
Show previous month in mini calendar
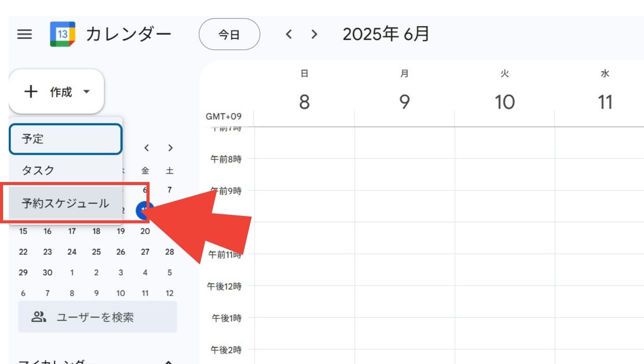point(147,148)
